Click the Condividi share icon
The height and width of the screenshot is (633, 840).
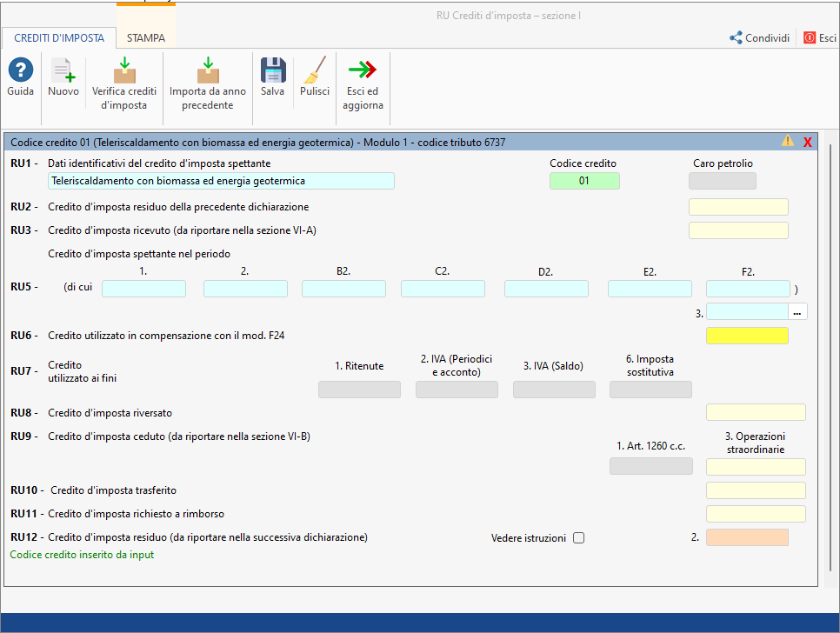(736, 38)
